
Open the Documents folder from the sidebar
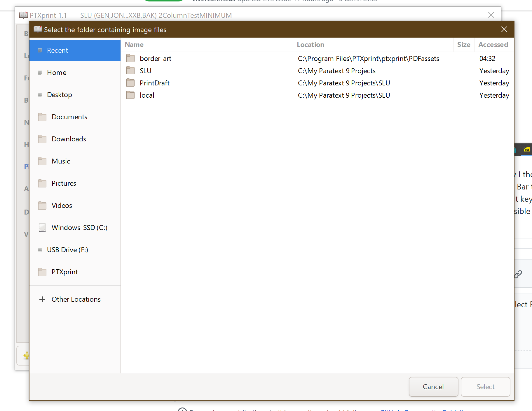[x=69, y=117]
